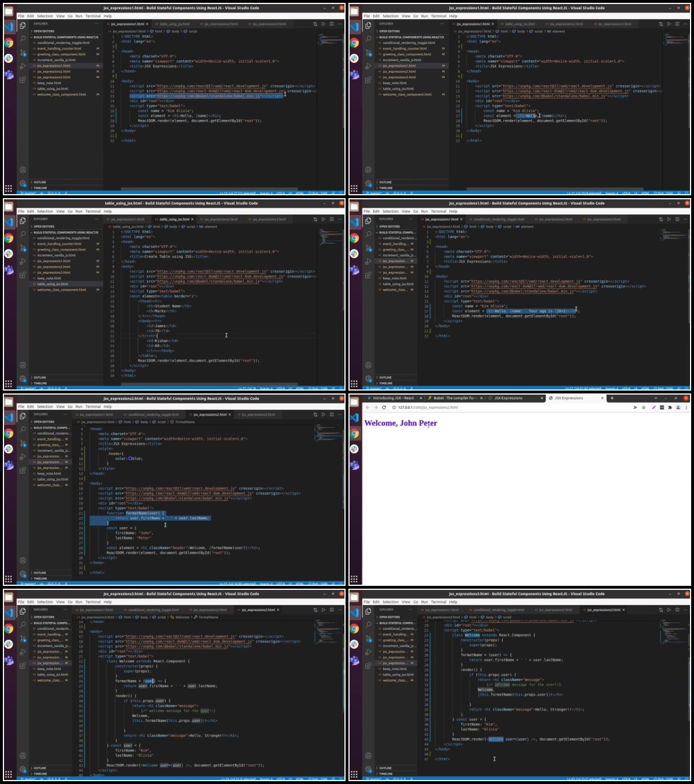
Task: Open editor More Actions in table_using_jsx.html window
Action: [x=339, y=219]
